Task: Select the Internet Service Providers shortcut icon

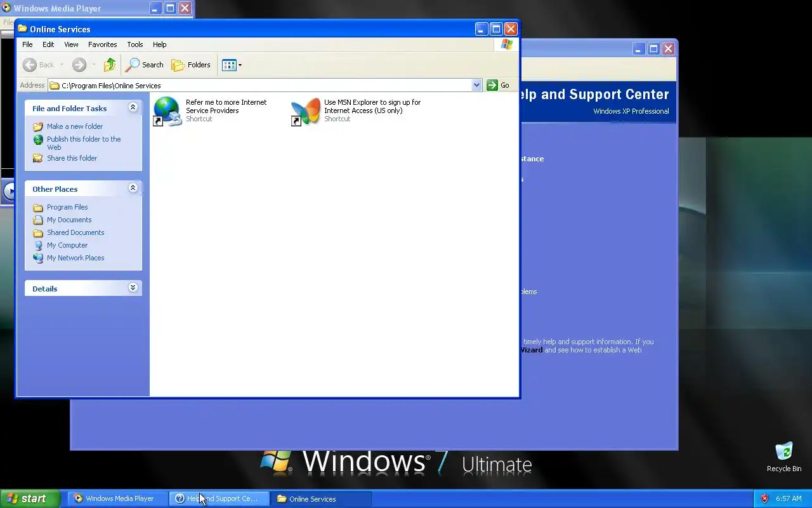Action: tap(167, 111)
